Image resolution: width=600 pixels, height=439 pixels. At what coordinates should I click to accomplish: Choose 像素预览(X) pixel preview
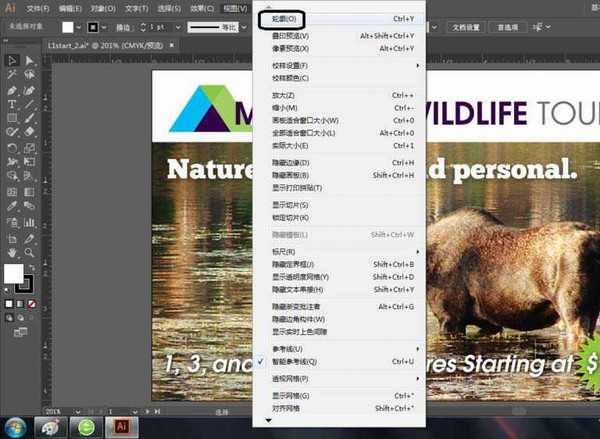click(x=339, y=49)
